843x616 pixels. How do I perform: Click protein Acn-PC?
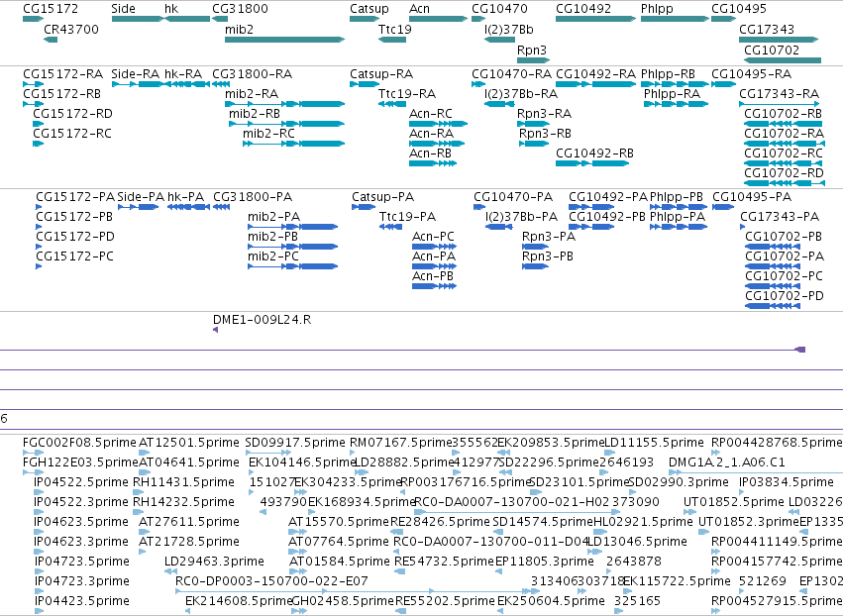(433, 237)
